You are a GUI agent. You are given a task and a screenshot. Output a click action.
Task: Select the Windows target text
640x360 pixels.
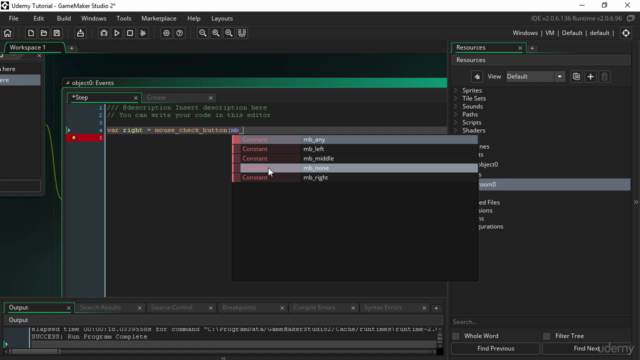pos(525,33)
